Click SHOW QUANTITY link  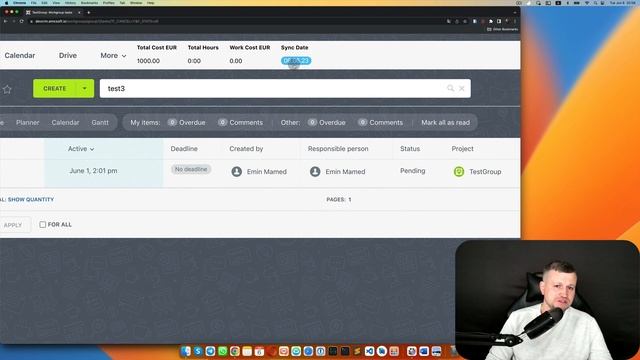click(x=31, y=200)
